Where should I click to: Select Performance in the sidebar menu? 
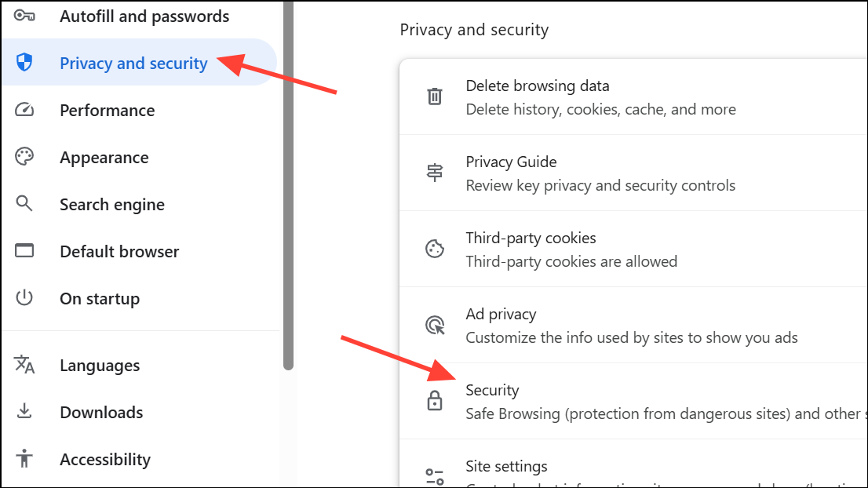tap(107, 110)
